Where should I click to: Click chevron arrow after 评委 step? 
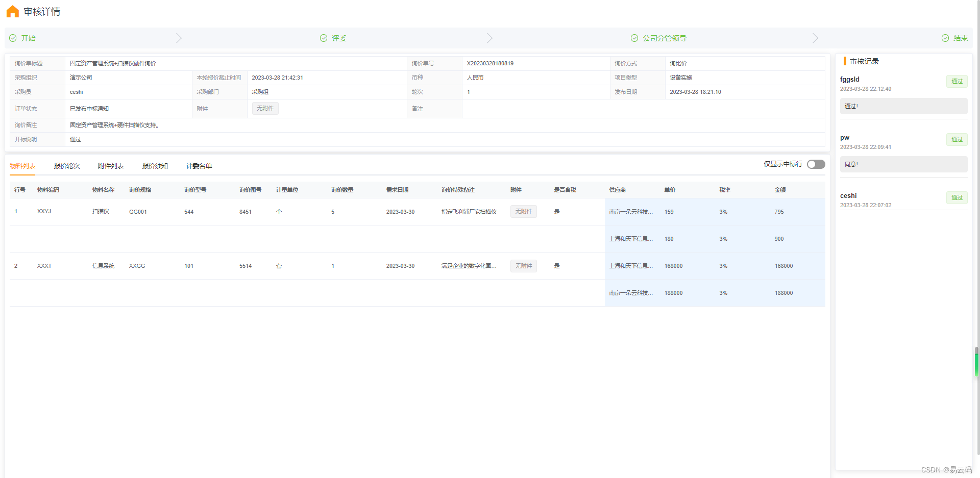(489, 38)
